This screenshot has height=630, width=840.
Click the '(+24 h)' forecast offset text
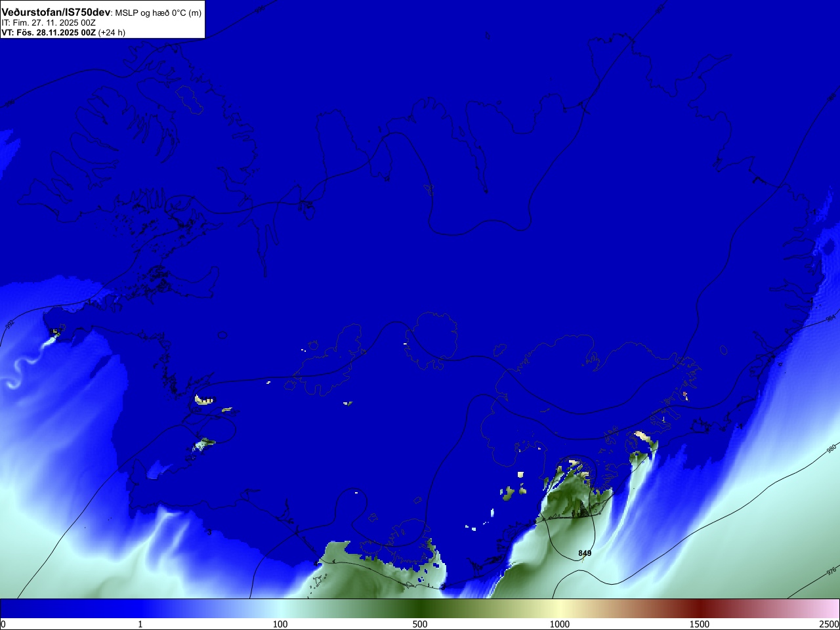[112, 32]
